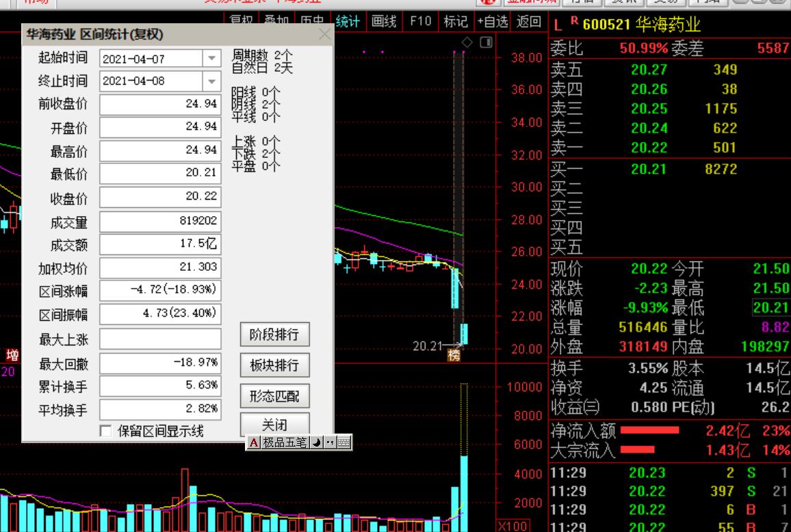Click the 卖二 price 20.24
Viewport: 791px width, 532px height.
(x=649, y=129)
